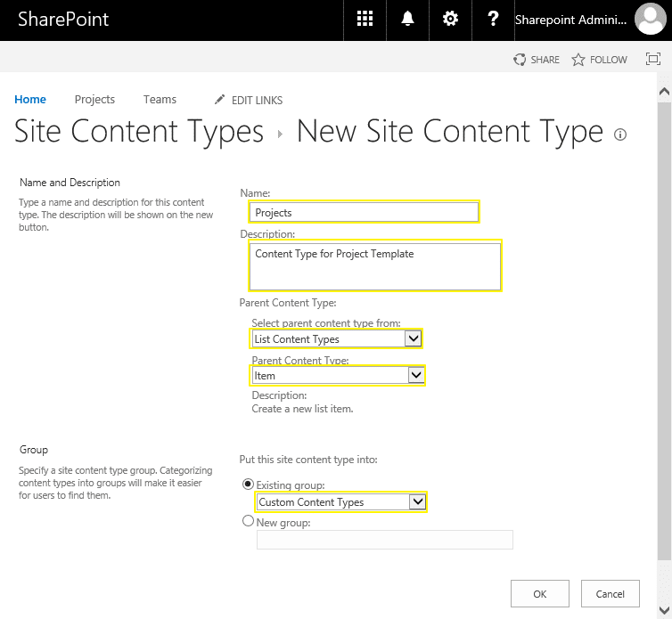Select the New group radio button

coord(248,522)
